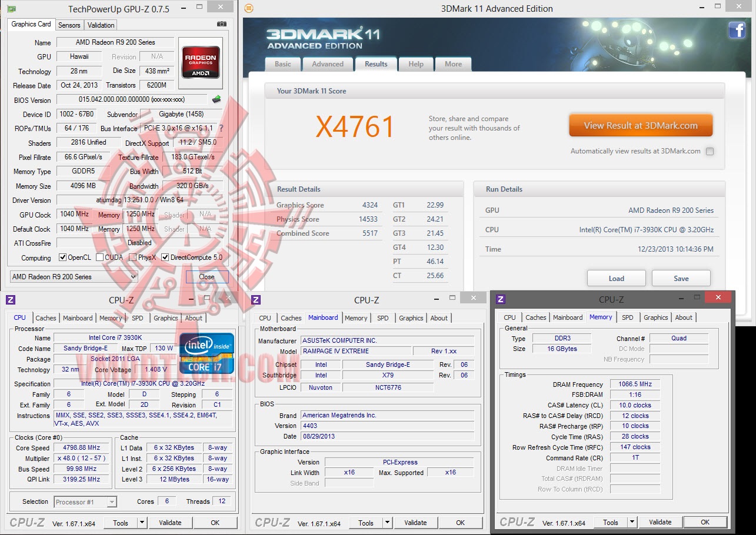Click the Intel Core i7 logo in CPU-Z
756x535 pixels.
[207, 353]
